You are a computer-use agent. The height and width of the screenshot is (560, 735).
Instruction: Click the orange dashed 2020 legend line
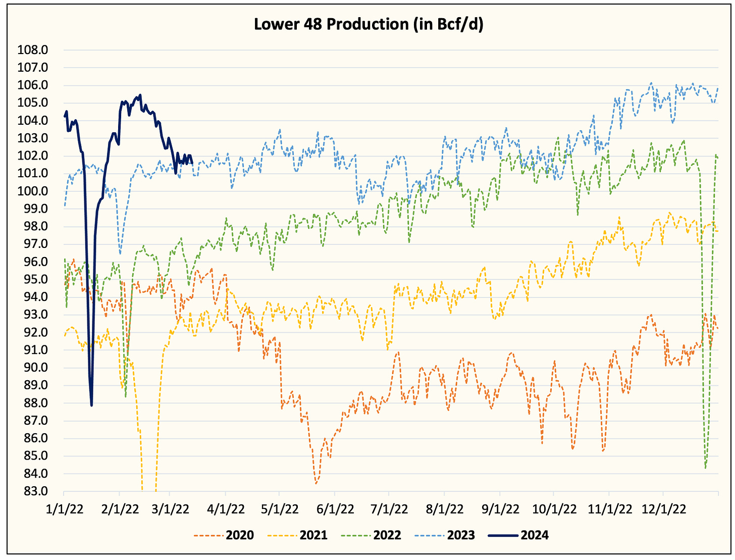[x=209, y=535]
